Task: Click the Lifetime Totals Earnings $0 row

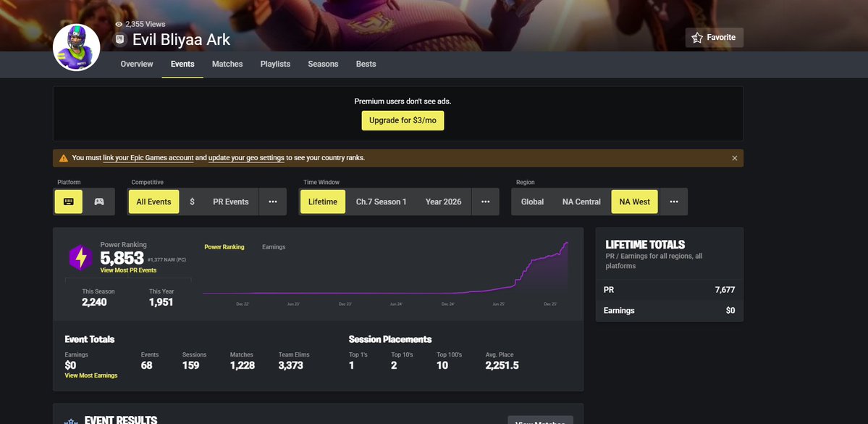Action: (x=669, y=311)
